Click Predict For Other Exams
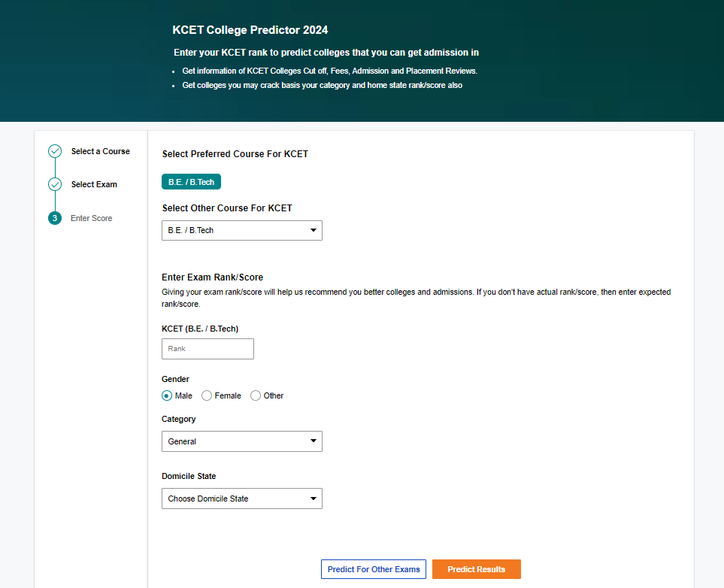This screenshot has height=588, width=724. pyautogui.click(x=373, y=569)
